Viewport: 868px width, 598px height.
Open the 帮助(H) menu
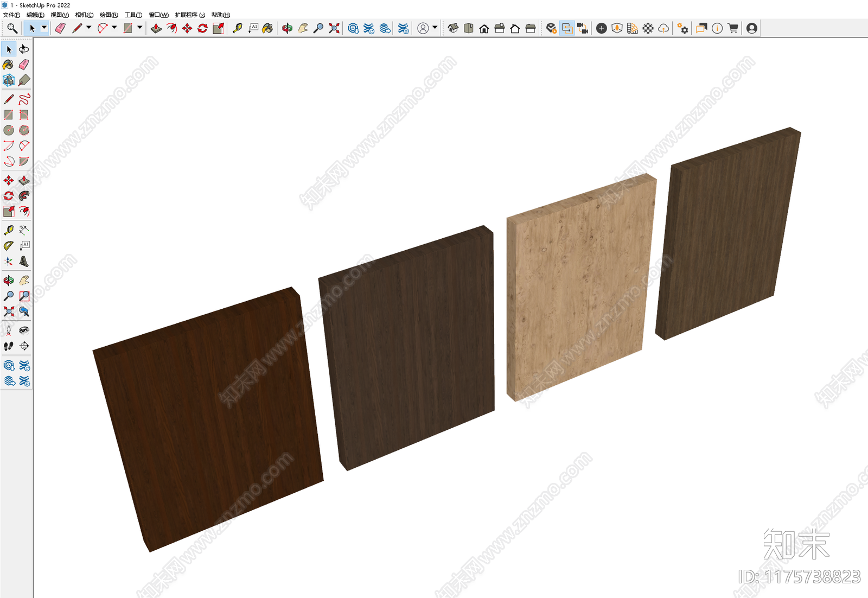point(220,15)
